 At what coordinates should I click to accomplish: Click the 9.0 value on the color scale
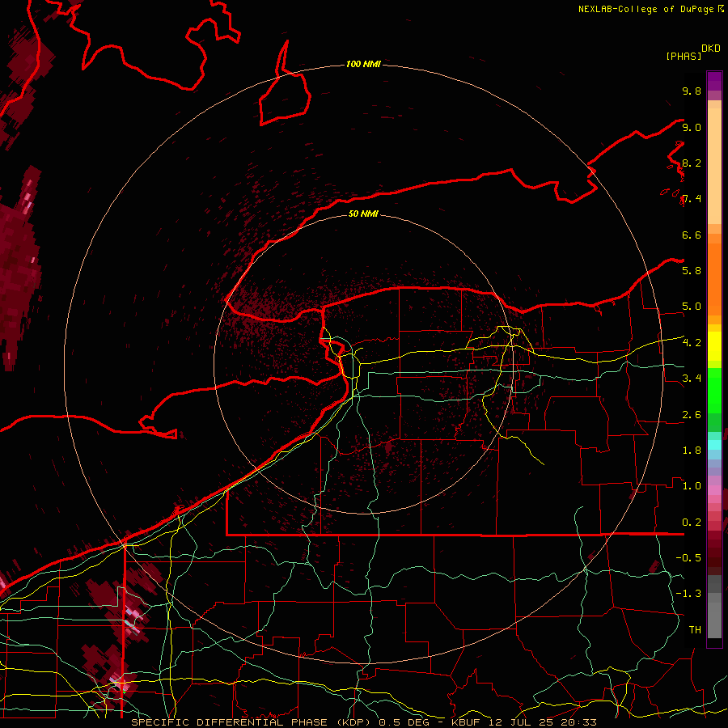pyautogui.click(x=692, y=127)
